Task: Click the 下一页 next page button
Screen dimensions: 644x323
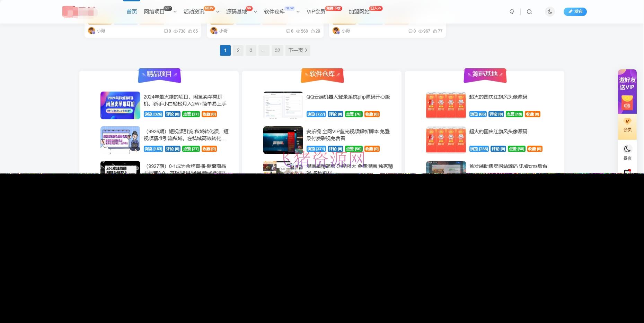Action: (x=298, y=50)
